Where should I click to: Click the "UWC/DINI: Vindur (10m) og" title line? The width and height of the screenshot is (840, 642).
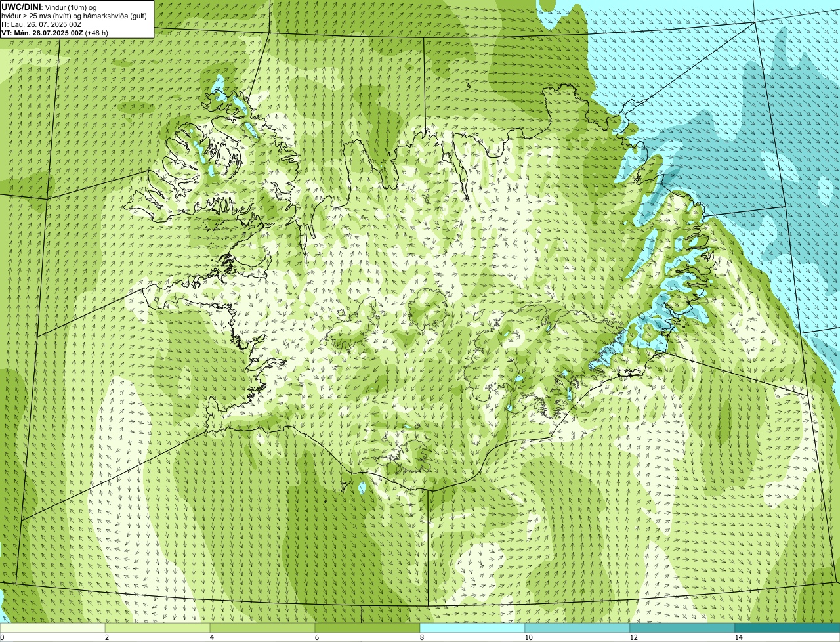tap(49, 7)
